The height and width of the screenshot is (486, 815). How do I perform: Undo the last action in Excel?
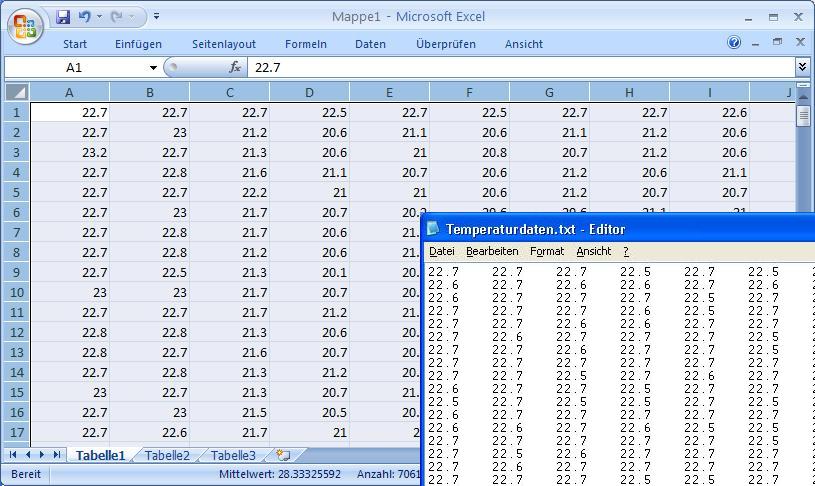pyautogui.click(x=85, y=17)
